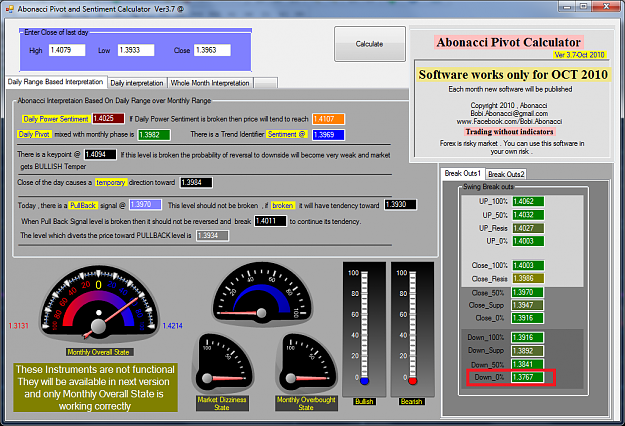Viewport: 625px width, 426px height.
Task: Maximize the Abonacci calculator window
Action: pyautogui.click(x=584, y=7)
